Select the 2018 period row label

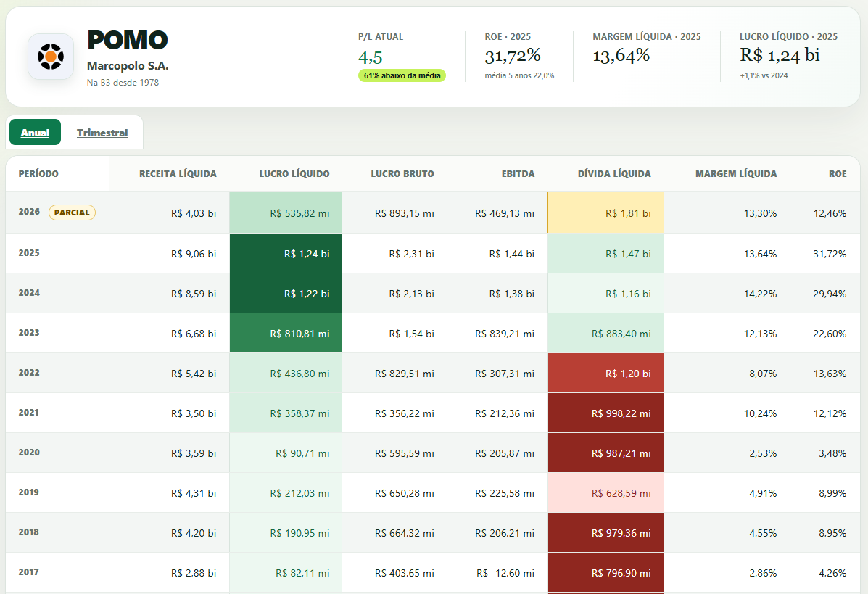point(29,532)
